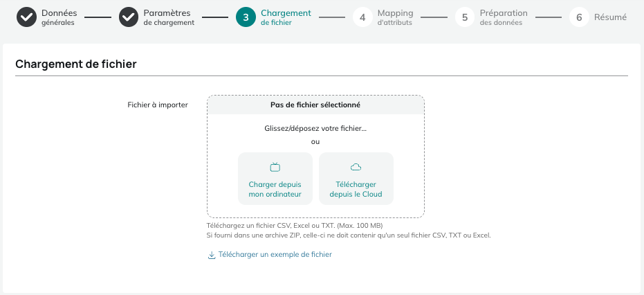Click the Pas de fichier sélectionné header bar
The image size is (644, 295).
pyautogui.click(x=315, y=105)
